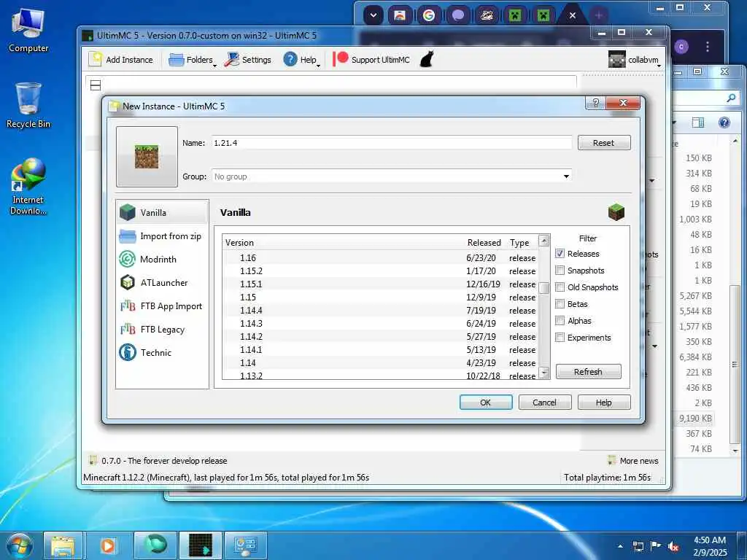Click the Name input field

392,143
